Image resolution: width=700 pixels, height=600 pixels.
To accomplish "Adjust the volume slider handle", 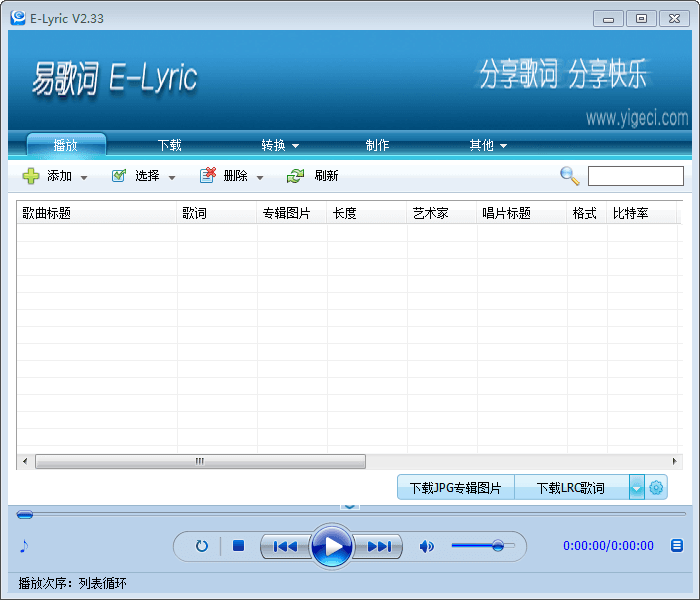I will 498,545.
